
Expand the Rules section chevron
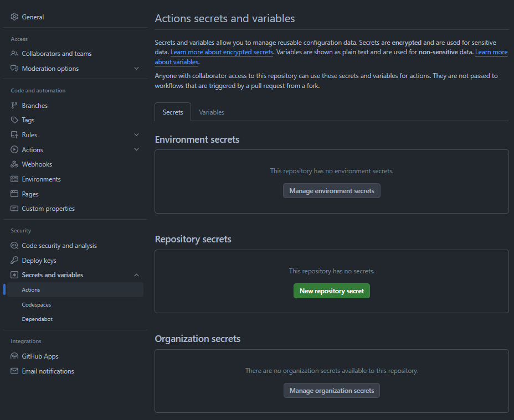click(x=137, y=135)
